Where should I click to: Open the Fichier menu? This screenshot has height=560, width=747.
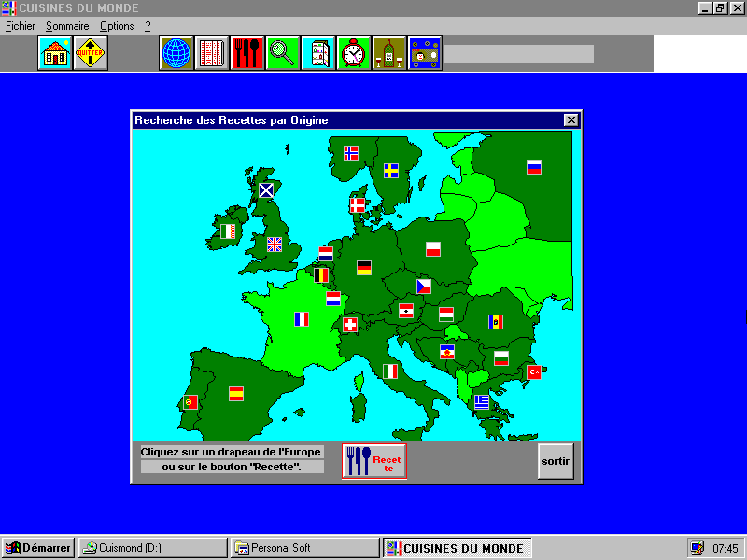pyautogui.click(x=20, y=26)
